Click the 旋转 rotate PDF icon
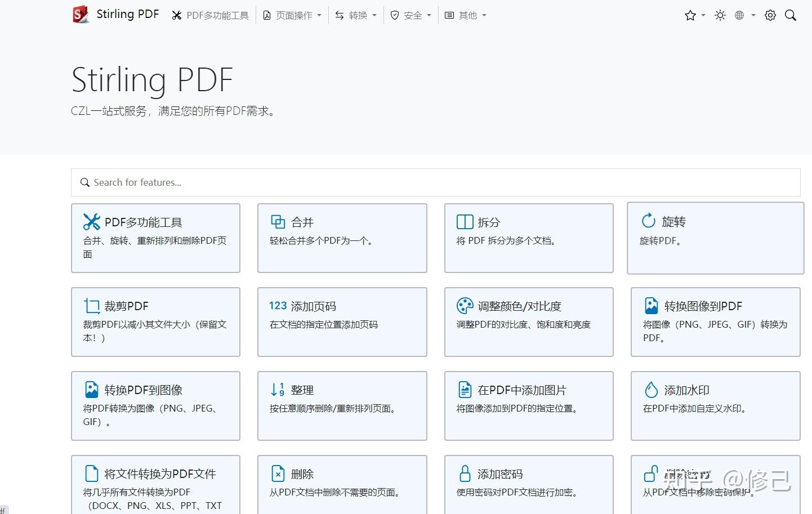Viewport: 812px width, 514px height. (x=649, y=222)
